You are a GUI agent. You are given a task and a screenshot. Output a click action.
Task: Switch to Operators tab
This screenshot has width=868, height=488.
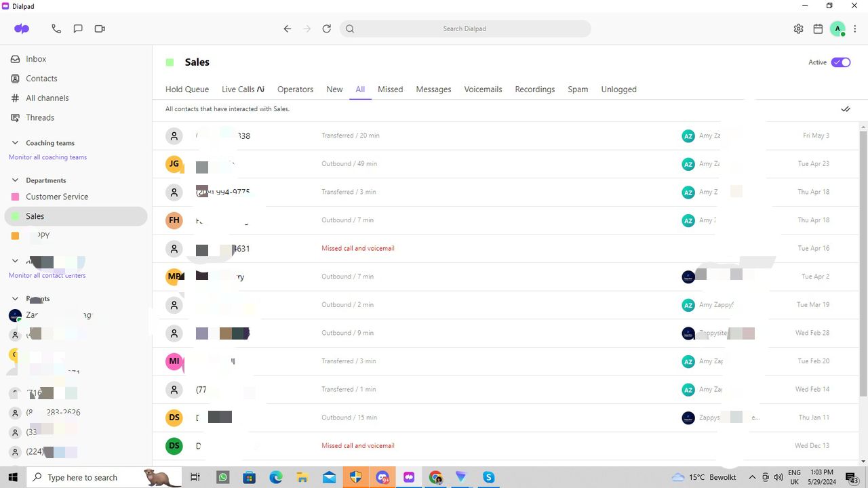(x=295, y=89)
